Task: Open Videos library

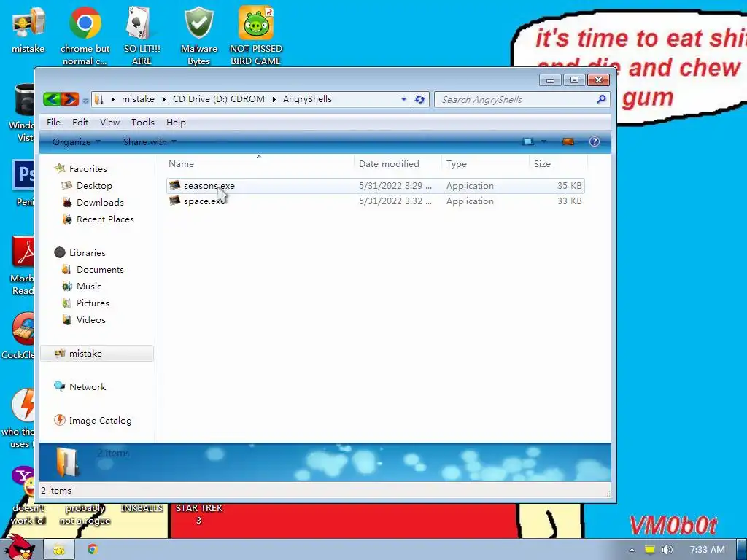Action: 90,319
